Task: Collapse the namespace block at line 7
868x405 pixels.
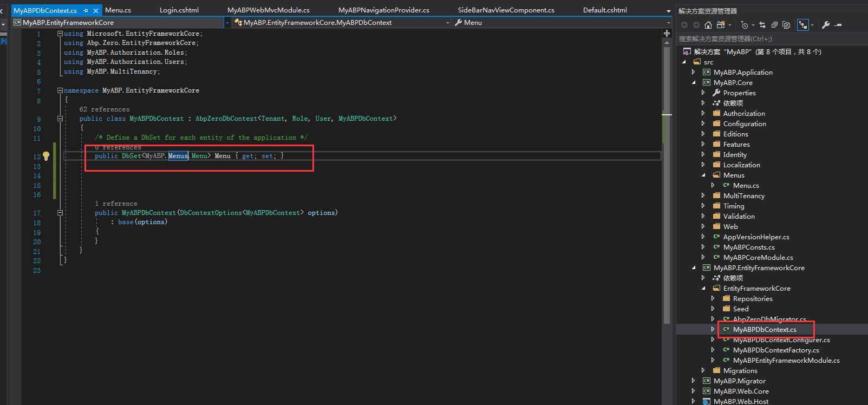Action: [x=60, y=90]
